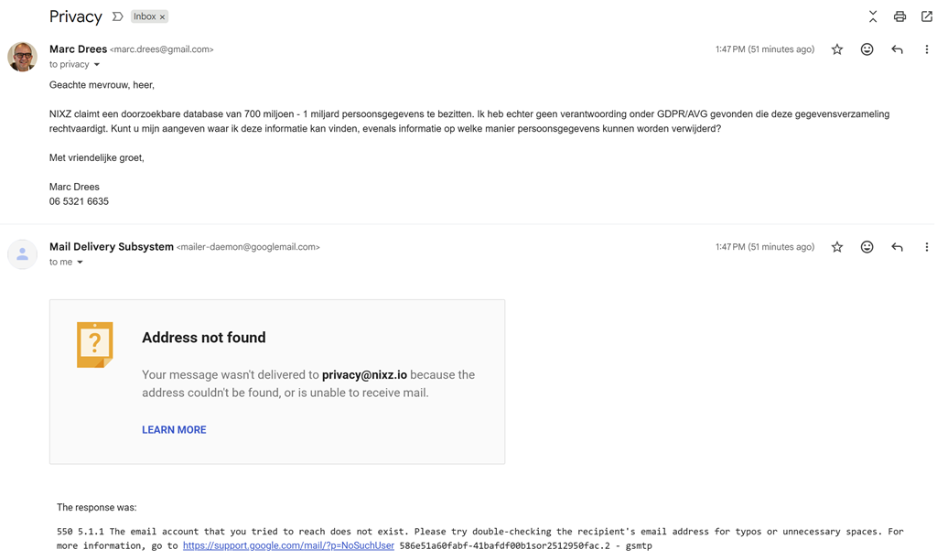Expand recipient details for "to me"
Viewport: 937px width, 560px height.
pos(81,263)
